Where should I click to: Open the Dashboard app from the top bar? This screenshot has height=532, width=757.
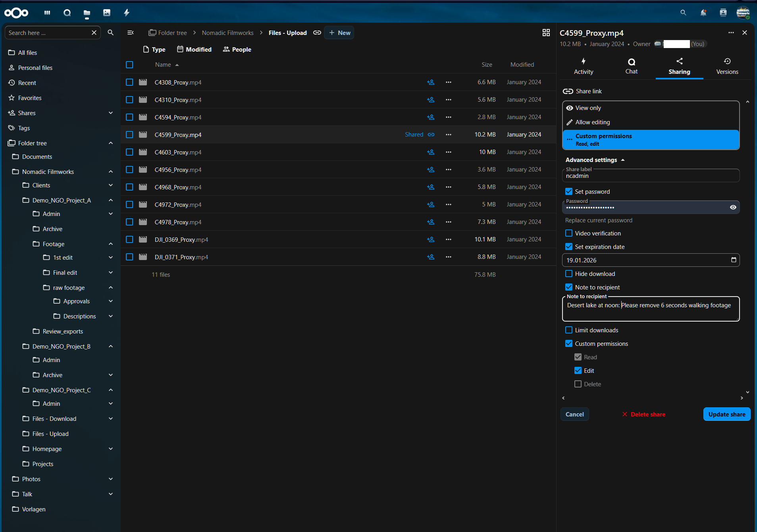click(x=47, y=13)
